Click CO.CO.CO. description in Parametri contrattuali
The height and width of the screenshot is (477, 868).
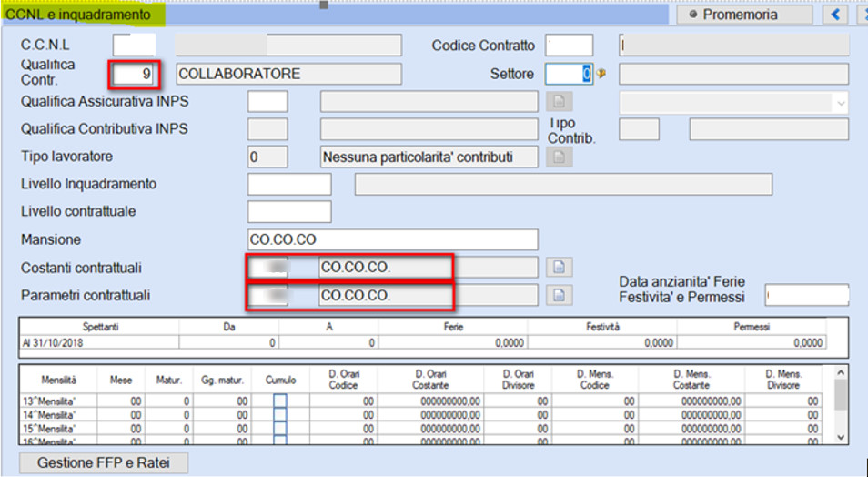(429, 295)
